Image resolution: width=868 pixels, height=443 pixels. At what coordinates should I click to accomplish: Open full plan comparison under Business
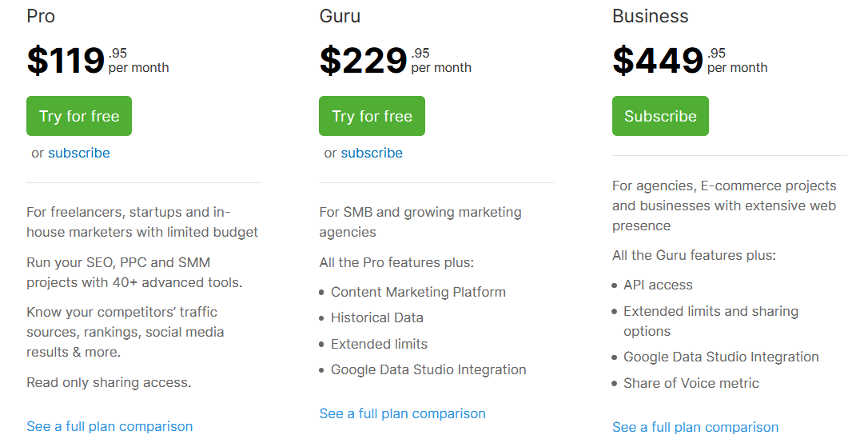coord(695,427)
